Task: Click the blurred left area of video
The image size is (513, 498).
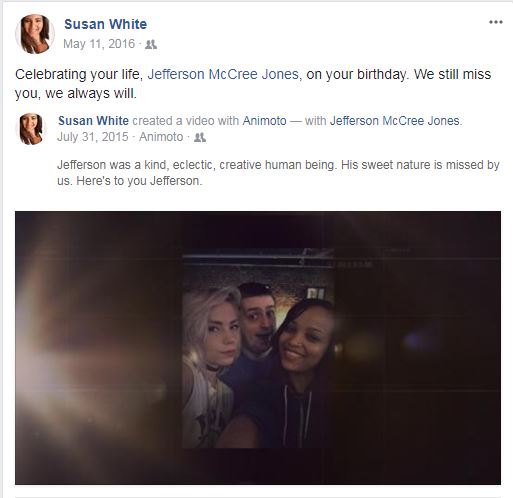Action: 99,348
